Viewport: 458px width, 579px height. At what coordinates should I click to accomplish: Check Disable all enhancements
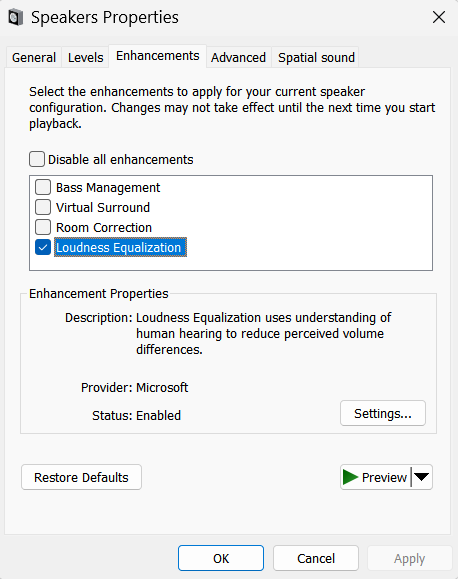[37, 159]
